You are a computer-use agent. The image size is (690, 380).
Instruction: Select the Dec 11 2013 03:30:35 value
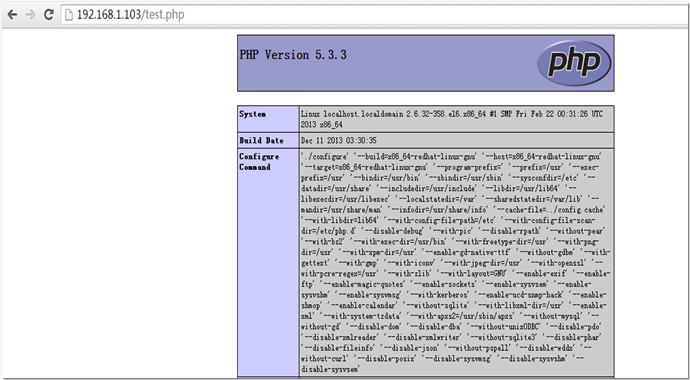pos(339,141)
